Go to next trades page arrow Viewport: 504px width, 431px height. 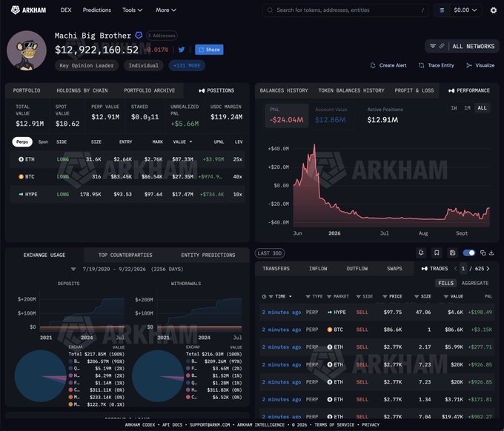pos(488,269)
